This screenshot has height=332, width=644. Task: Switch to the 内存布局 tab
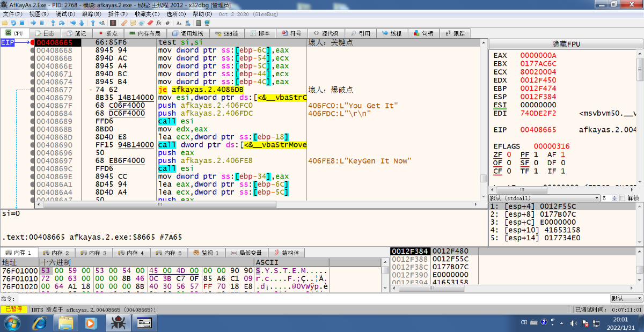tap(145, 33)
